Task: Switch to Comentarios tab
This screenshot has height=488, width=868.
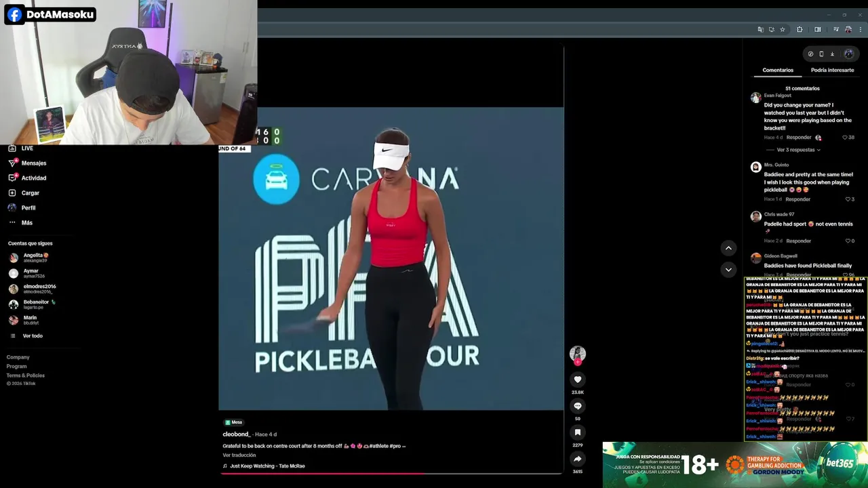Action: point(778,70)
